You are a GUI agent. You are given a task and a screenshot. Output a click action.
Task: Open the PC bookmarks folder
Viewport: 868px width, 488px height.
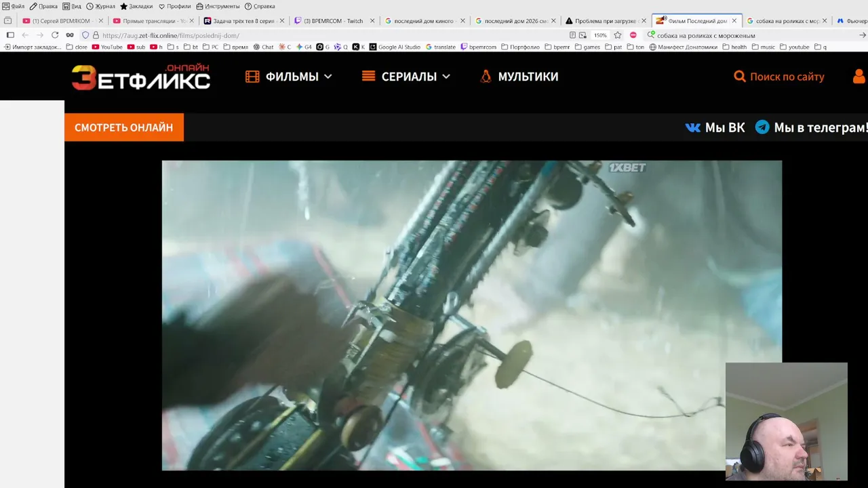[210, 47]
